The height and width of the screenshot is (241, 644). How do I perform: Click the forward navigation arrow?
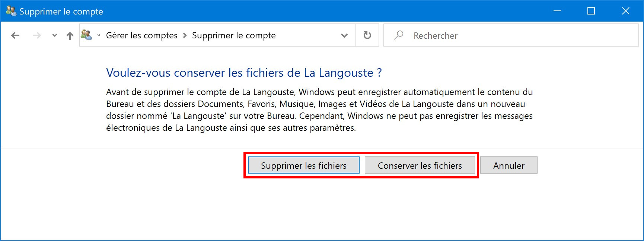point(37,35)
